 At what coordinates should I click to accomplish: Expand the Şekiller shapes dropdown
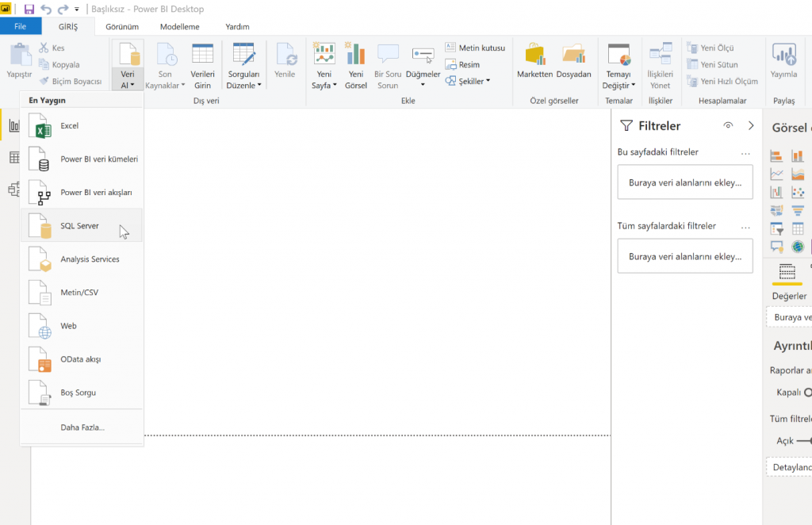click(488, 81)
